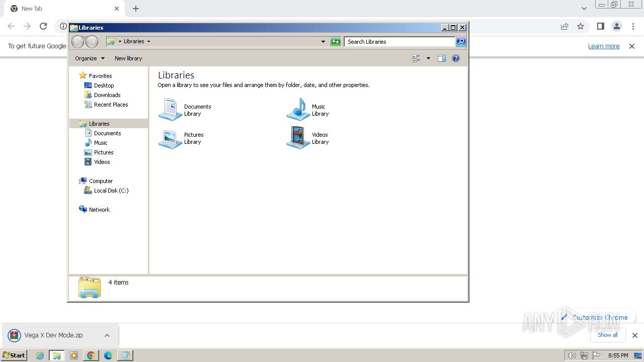Open Vega X Dev Mode.zip download
The height and width of the screenshot is (362, 644).
click(53, 335)
